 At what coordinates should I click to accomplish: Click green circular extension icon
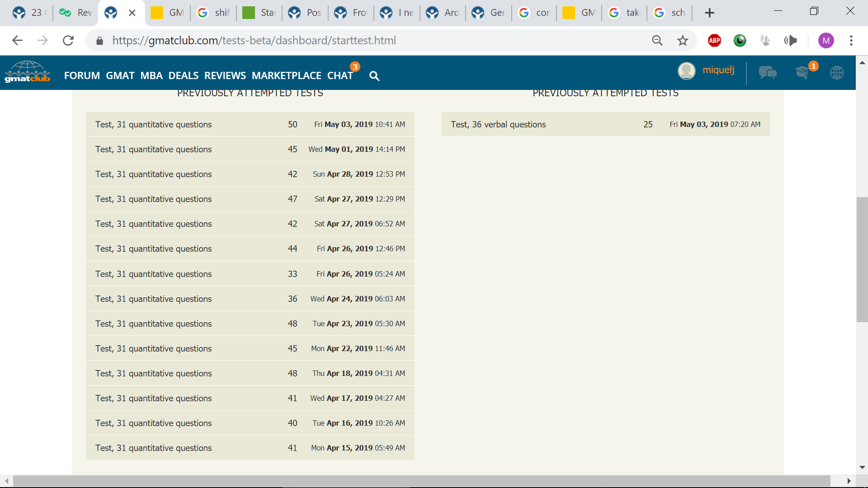(740, 41)
